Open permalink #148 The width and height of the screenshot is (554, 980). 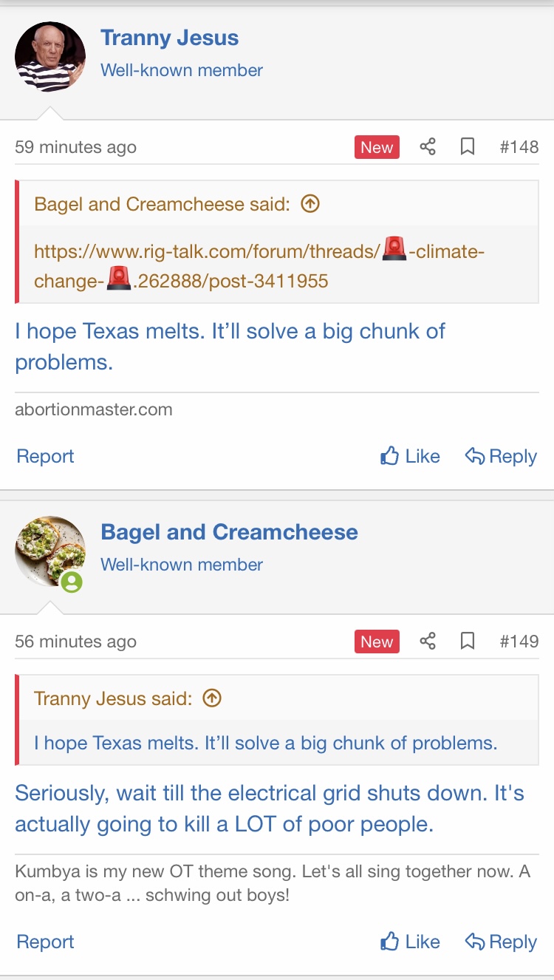519,147
